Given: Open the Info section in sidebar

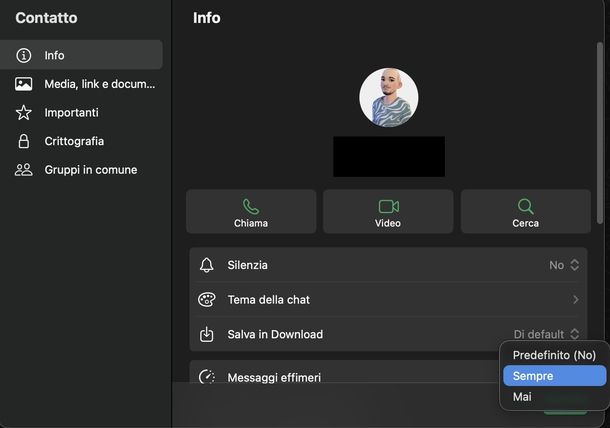Looking at the screenshot, I should 81,55.
